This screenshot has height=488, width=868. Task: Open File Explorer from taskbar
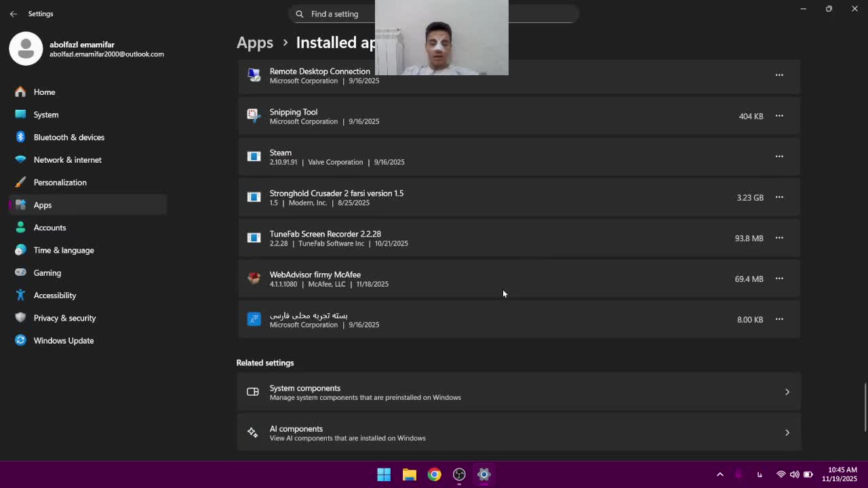pos(409,474)
